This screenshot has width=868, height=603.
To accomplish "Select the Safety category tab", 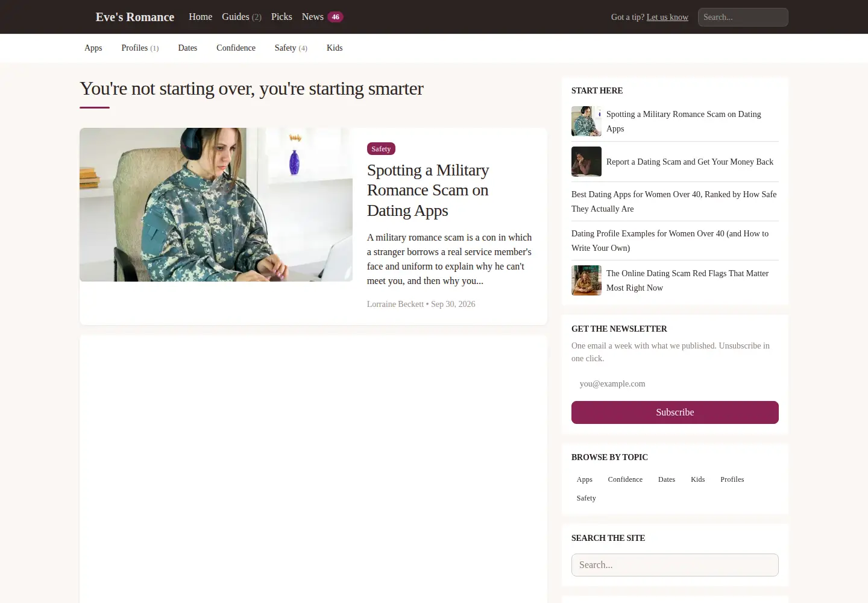I will coord(291,48).
